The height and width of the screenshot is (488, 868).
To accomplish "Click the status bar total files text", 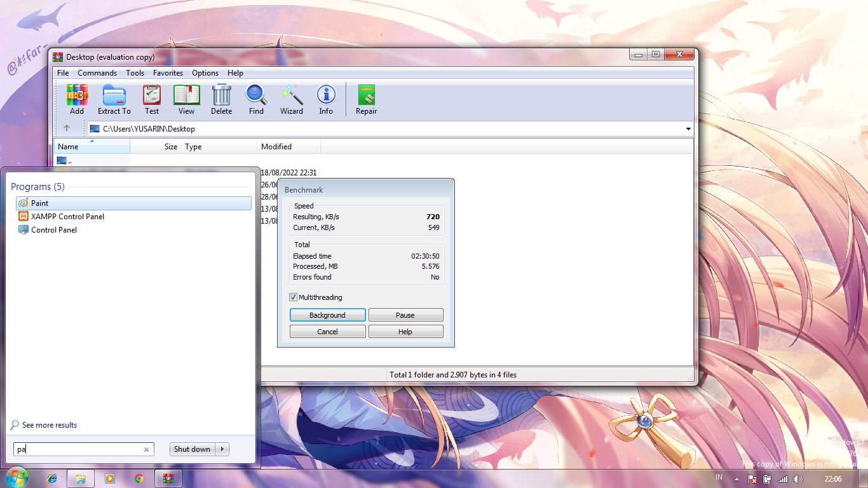I will coord(453,375).
